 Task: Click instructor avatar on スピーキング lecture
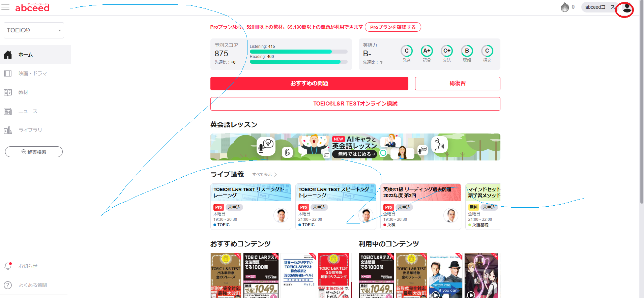(x=366, y=215)
